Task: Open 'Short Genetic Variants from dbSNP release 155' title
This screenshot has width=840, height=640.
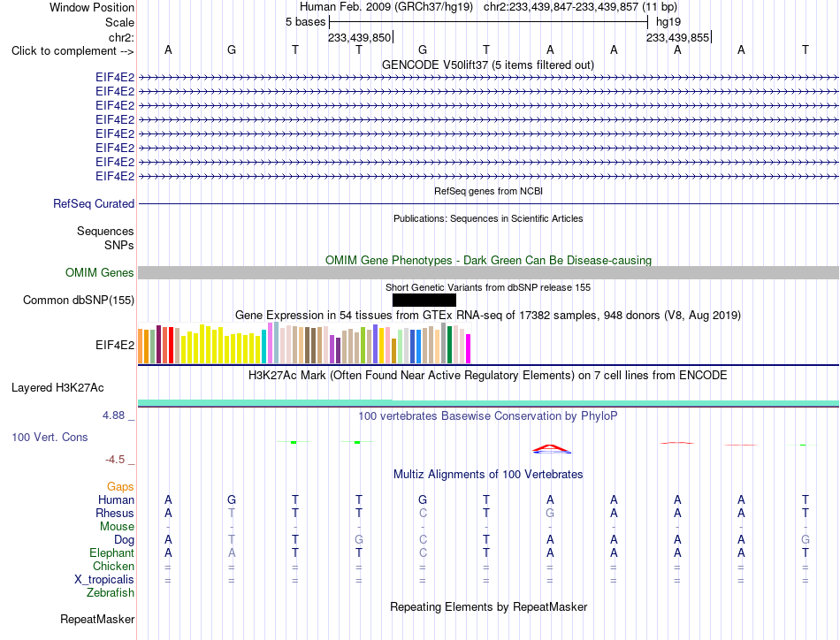Action: [x=488, y=287]
